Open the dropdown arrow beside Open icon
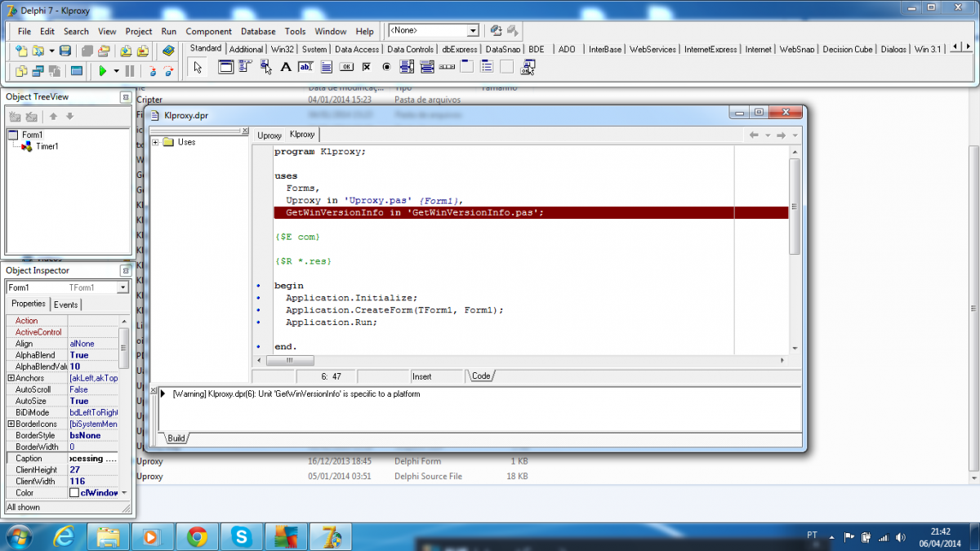 point(51,51)
